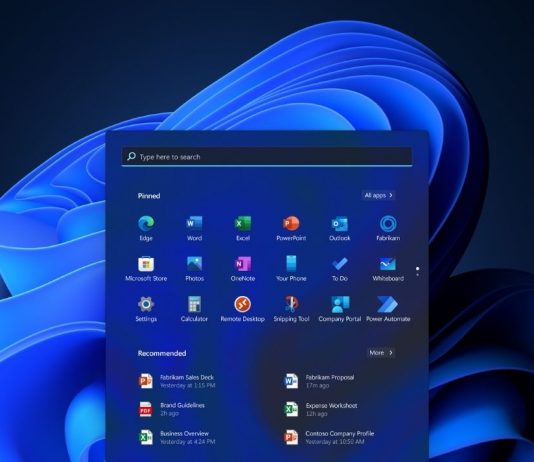The width and height of the screenshot is (534, 462).
Task: Open Contoso Company Profile presentation
Action: pos(329,437)
